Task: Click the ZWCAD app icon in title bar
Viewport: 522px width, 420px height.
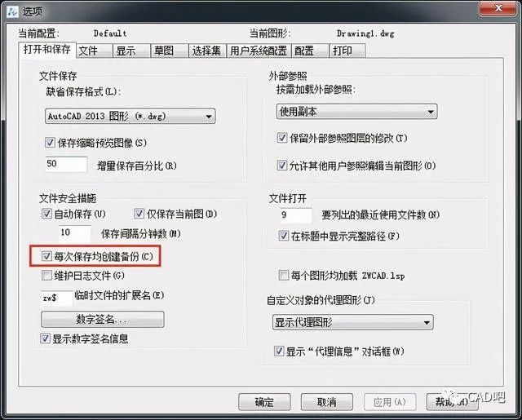Action: (x=13, y=11)
